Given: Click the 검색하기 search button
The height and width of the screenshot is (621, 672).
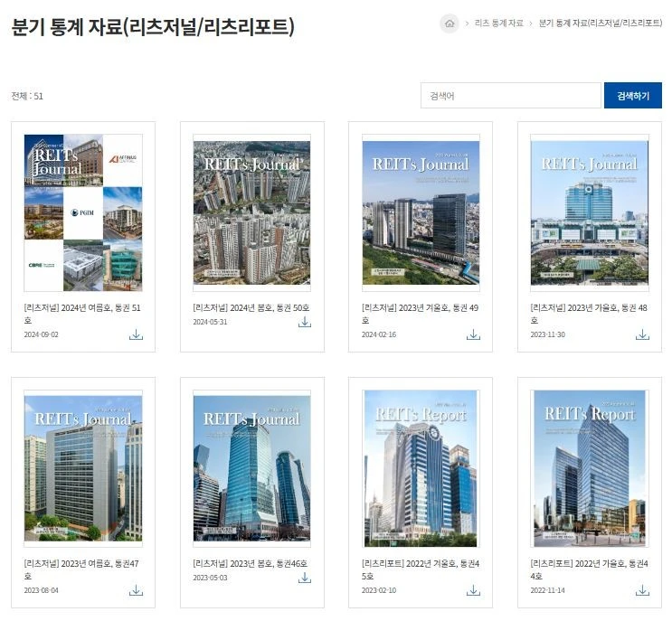Looking at the screenshot, I should 632,96.
